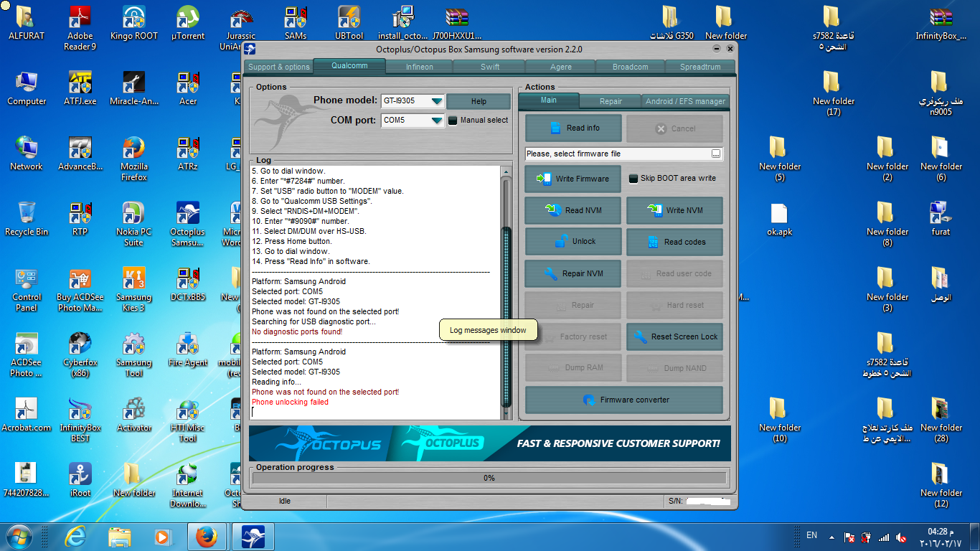
Task: Click the taskbar clock
Action: click(941, 537)
